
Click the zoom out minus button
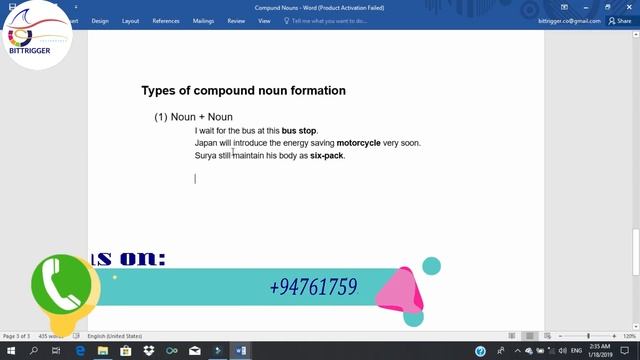(x=560, y=336)
